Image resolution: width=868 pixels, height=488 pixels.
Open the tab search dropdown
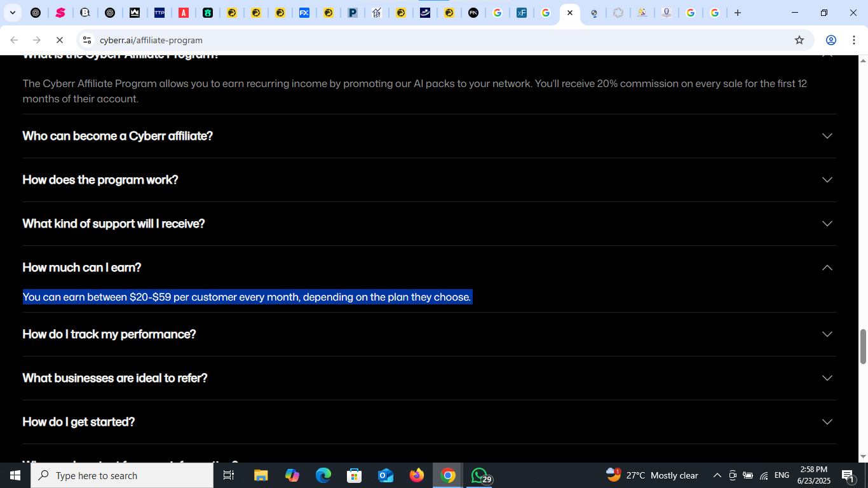12,13
